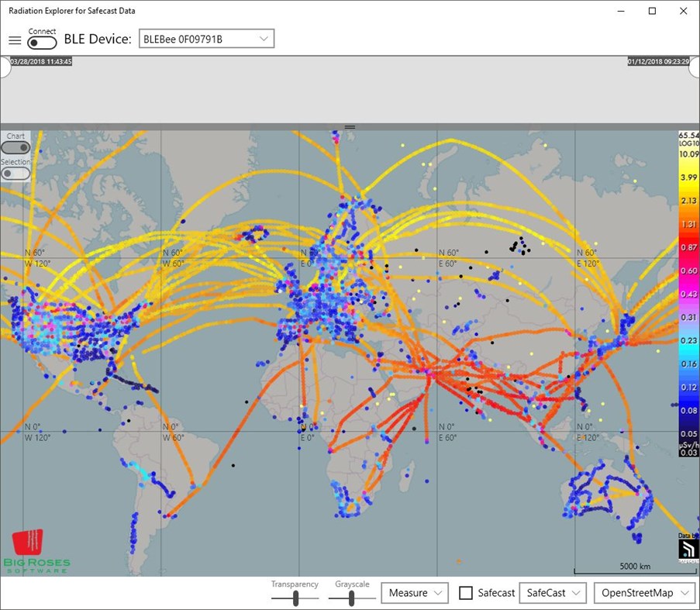Open the BLE Device selection dropdown
The height and width of the screenshot is (610, 700).
(266, 38)
